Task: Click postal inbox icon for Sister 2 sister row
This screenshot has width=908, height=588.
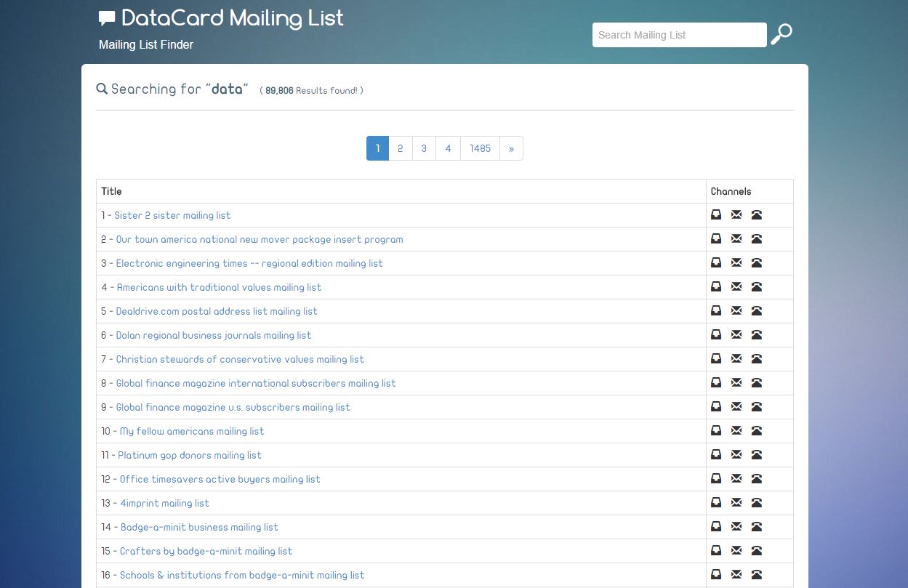Action: tap(716, 214)
